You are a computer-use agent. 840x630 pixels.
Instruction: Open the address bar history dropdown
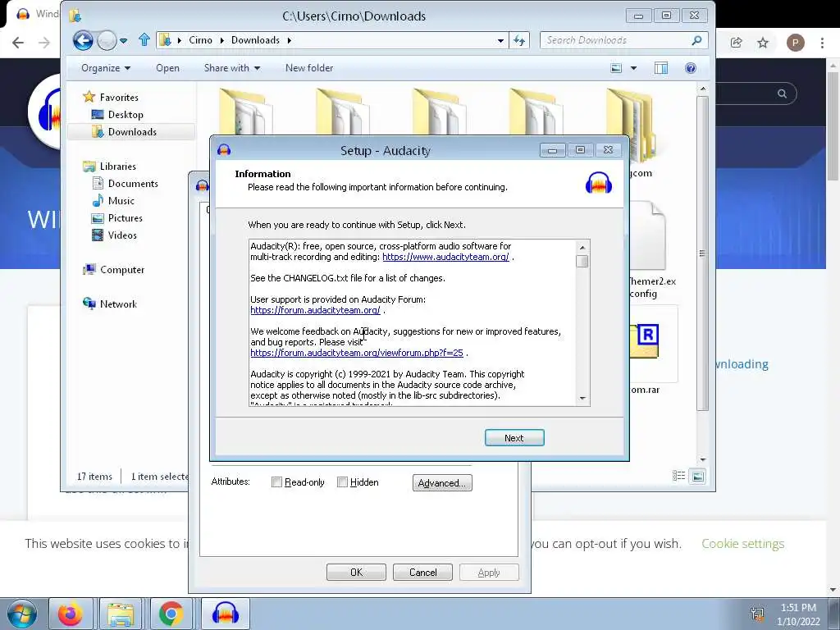[x=500, y=40]
